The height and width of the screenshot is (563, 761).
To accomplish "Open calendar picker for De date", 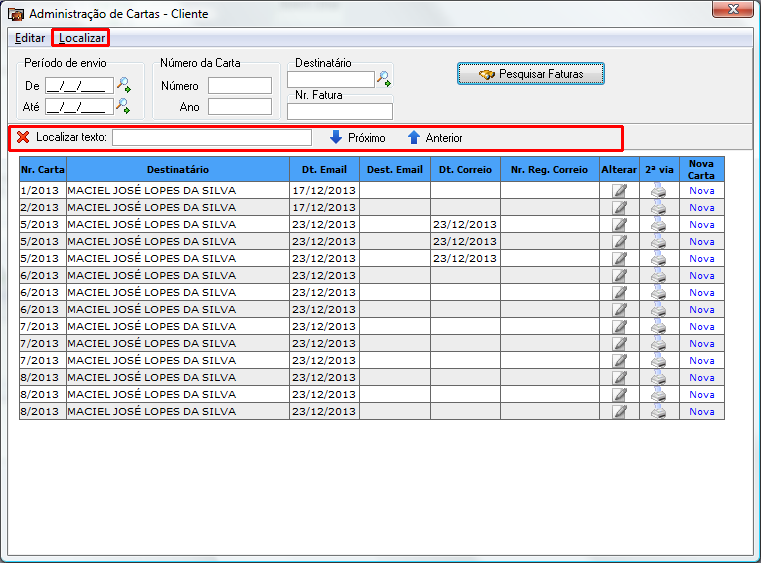I will tap(123, 85).
